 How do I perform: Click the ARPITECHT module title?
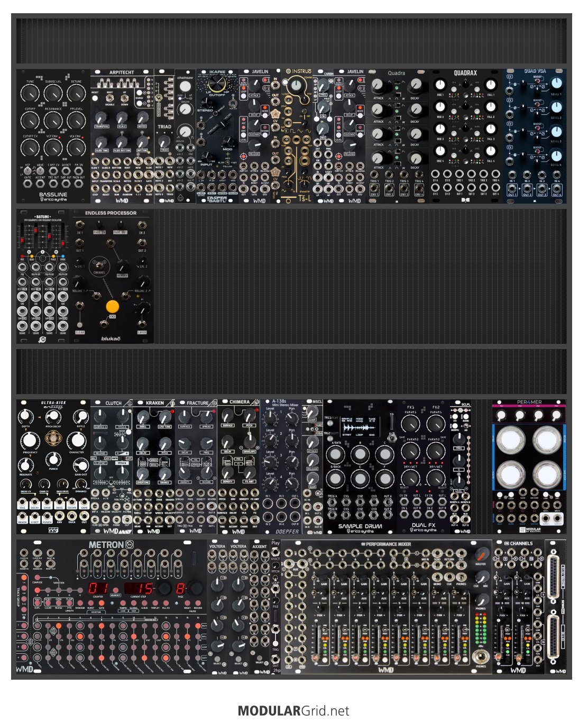click(122, 72)
